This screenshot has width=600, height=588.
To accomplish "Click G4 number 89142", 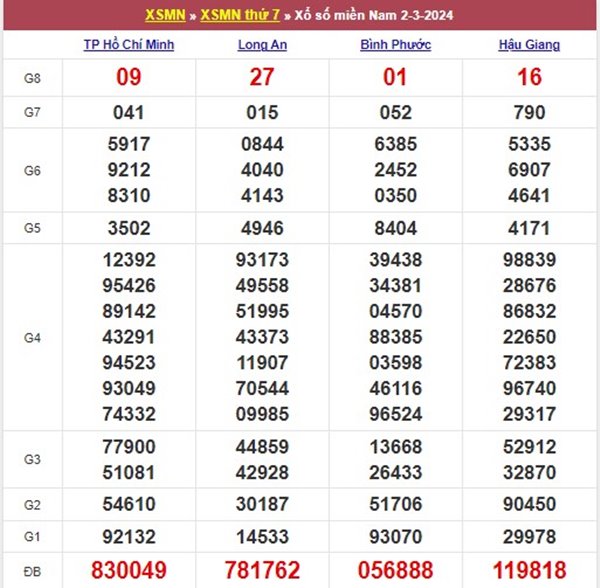I will click(129, 312).
